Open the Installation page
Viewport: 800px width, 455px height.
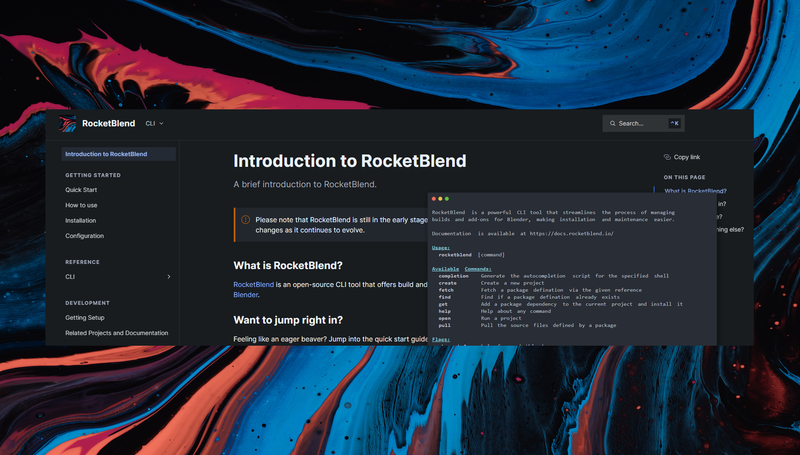(x=81, y=220)
